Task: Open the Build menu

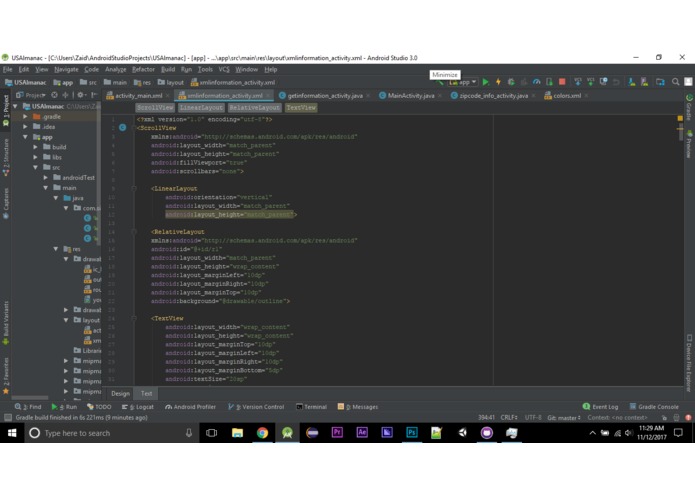Action: click(168, 70)
